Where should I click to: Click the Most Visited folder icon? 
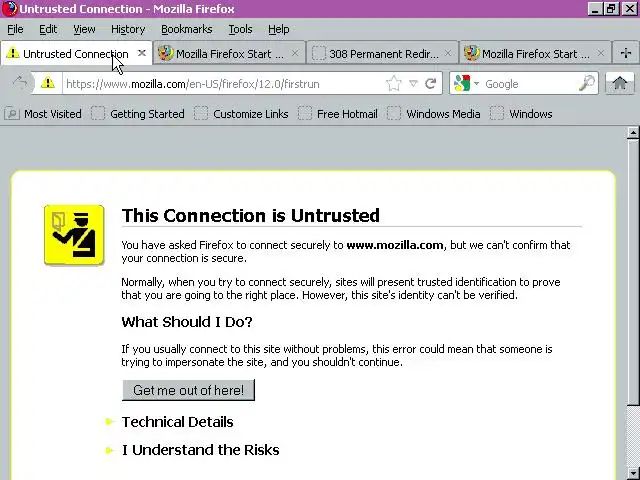pyautogui.click(x=12, y=113)
